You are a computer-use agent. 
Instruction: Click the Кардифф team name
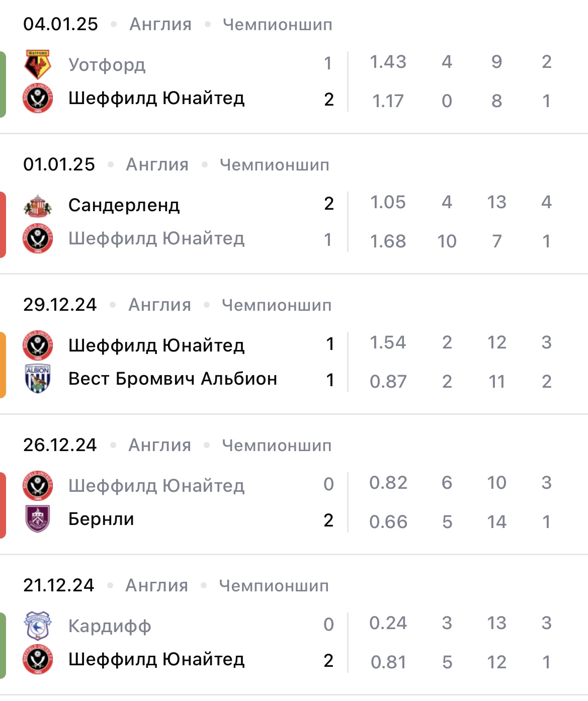coord(110,626)
